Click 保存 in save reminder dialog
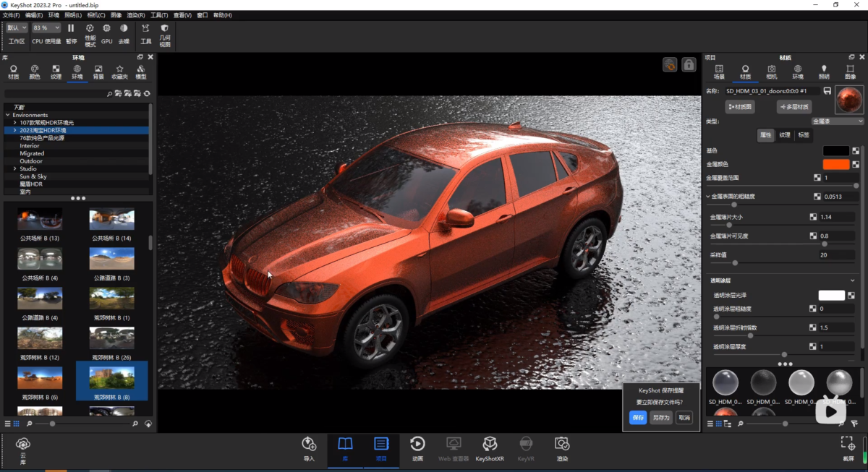 coord(638,418)
